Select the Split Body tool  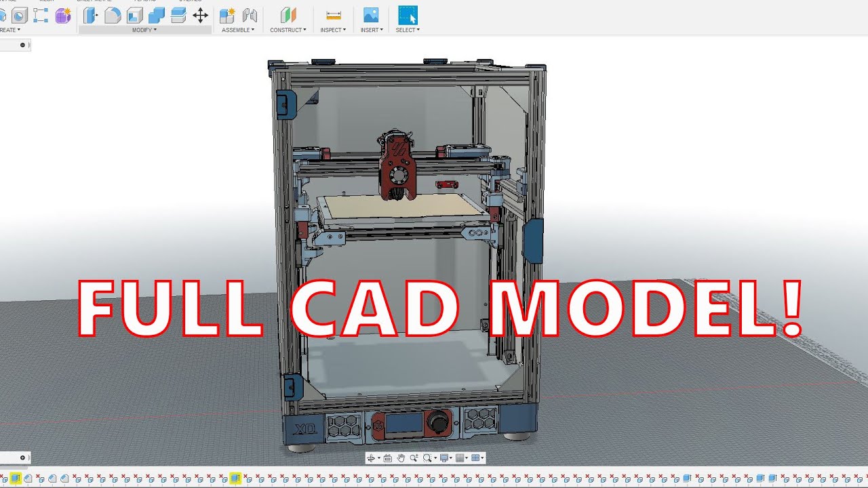(x=178, y=15)
